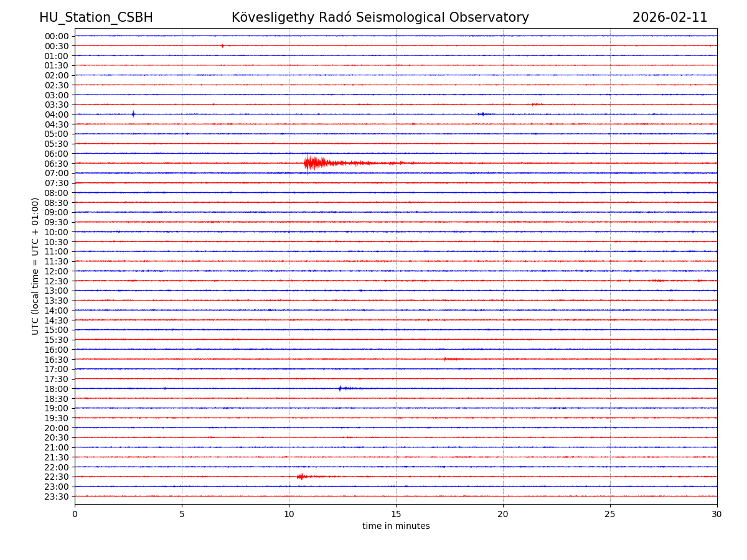Click the vertical UTC local time axis label
The image size is (747, 560).
point(35,266)
